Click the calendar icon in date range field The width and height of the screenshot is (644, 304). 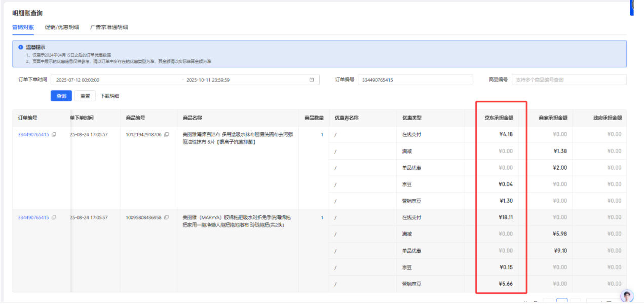point(312,80)
